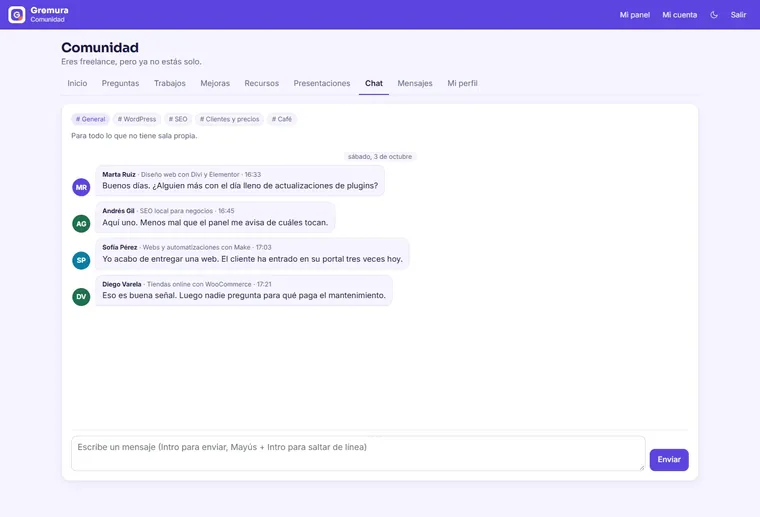Click the message box resize handle
This screenshot has width=760, height=517.
click(x=641, y=467)
